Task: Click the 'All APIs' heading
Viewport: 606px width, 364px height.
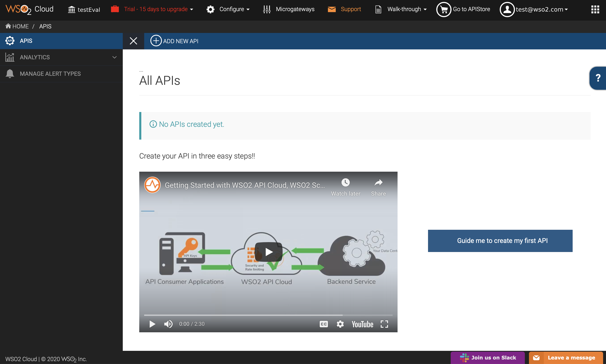Action: coord(159,80)
